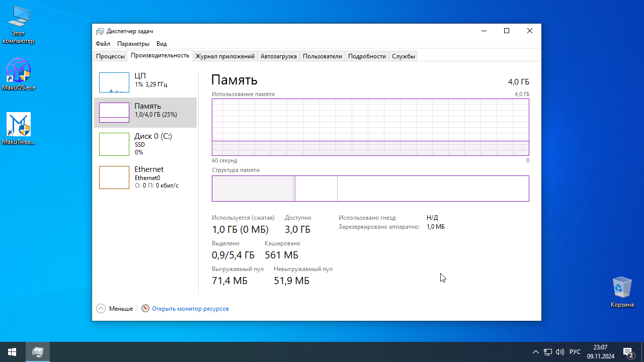The width and height of the screenshot is (644, 362).
Task: Click the 60 секунд axis label
Action: click(224, 160)
